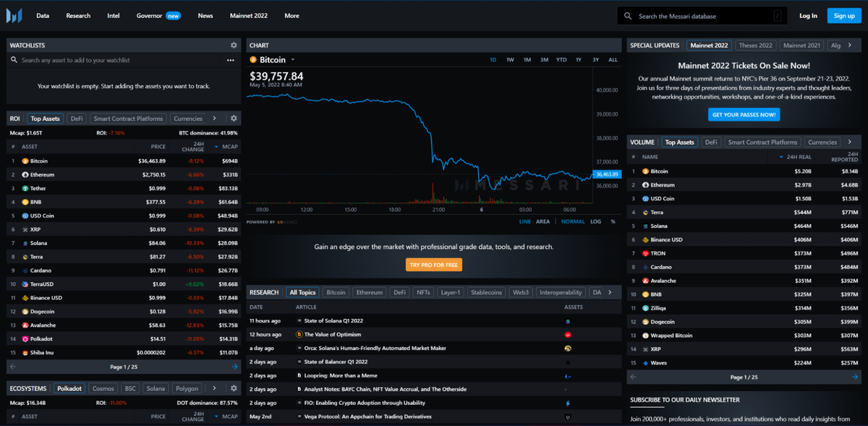Expand more Research topic tabs arrow
868x426 pixels.
610,292
